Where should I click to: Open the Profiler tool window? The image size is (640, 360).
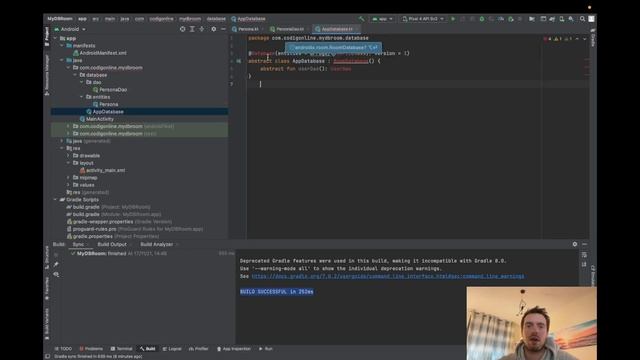pos(198,349)
